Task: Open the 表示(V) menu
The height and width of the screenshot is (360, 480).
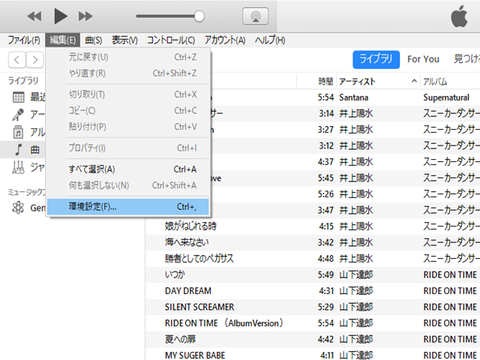Action: (125, 40)
